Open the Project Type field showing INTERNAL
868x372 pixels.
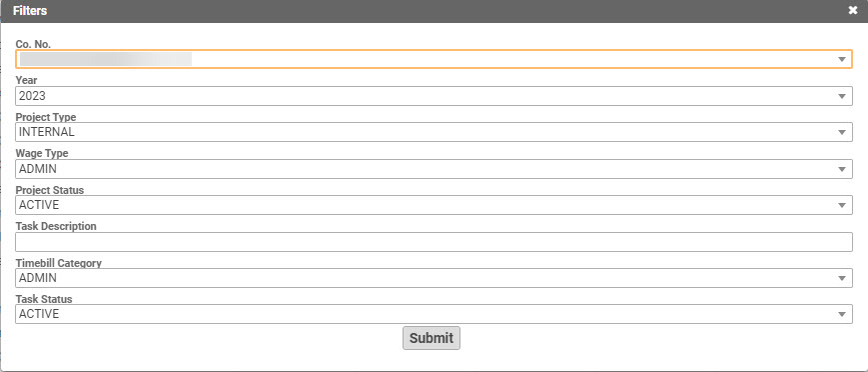[x=434, y=132]
